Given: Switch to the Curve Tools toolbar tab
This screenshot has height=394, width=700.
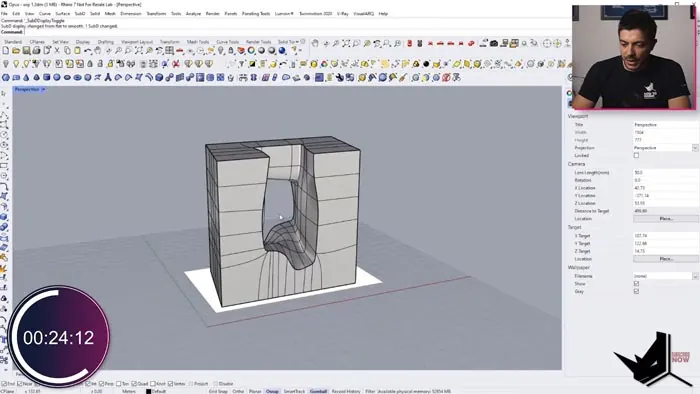Looking at the screenshot, I should point(228,42).
